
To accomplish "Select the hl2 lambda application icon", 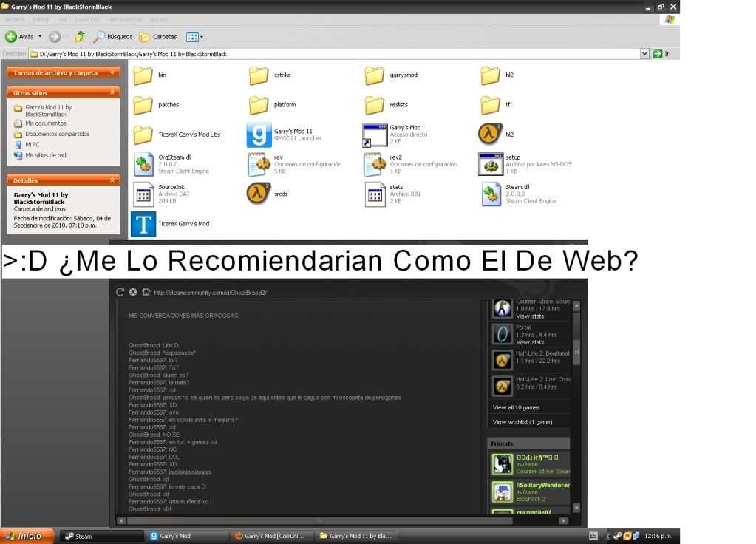I will pyautogui.click(x=490, y=134).
